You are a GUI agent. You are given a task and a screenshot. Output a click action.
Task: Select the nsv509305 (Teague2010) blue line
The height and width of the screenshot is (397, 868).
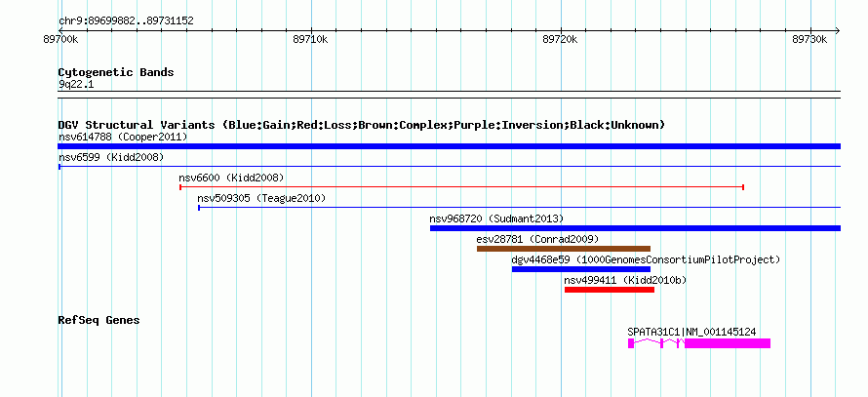tap(519, 208)
